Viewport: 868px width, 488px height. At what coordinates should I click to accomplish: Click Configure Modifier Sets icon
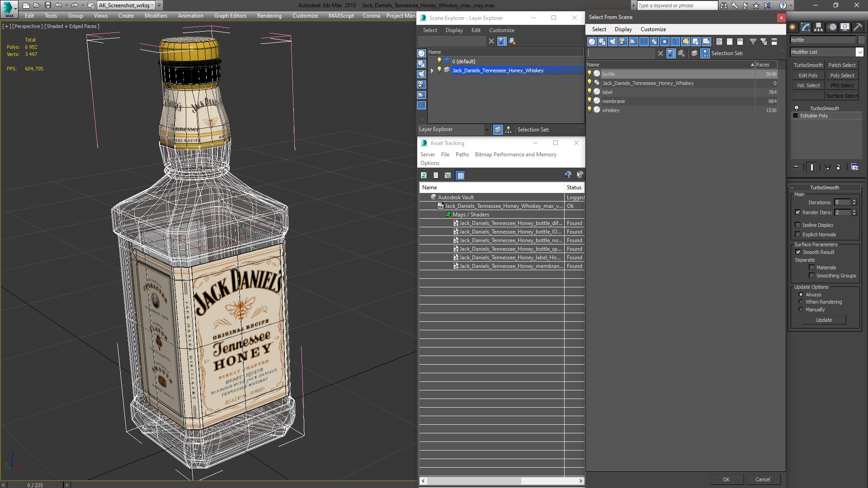(x=854, y=167)
